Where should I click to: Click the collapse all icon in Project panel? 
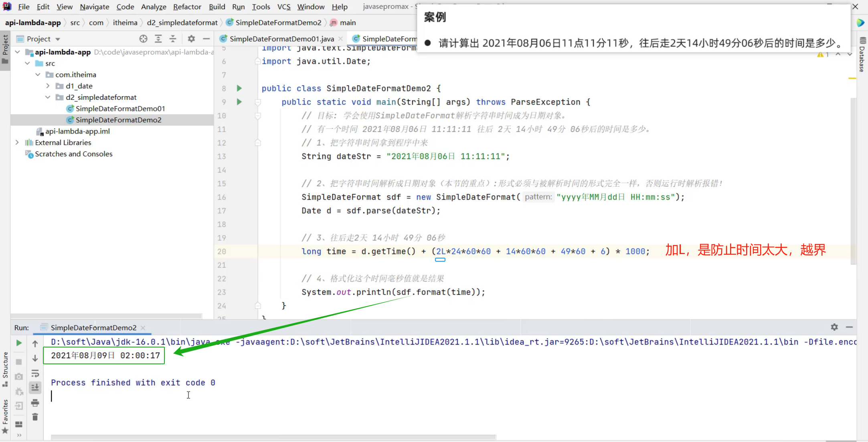point(173,39)
